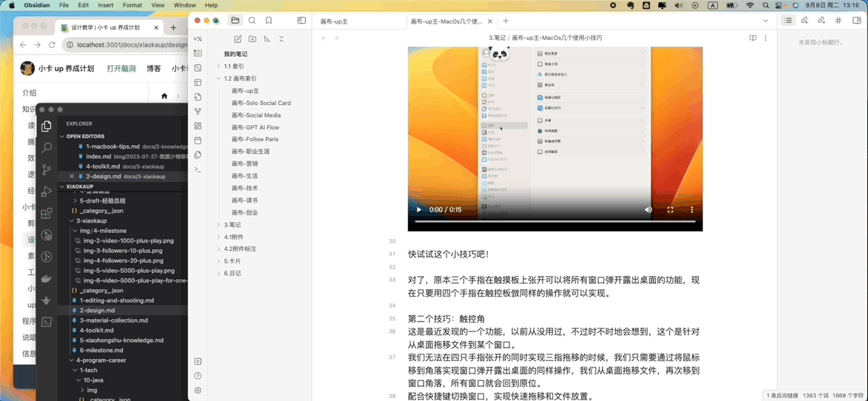868x401 pixels.
Task: Open the Obsidian File menu
Action: (x=64, y=5)
